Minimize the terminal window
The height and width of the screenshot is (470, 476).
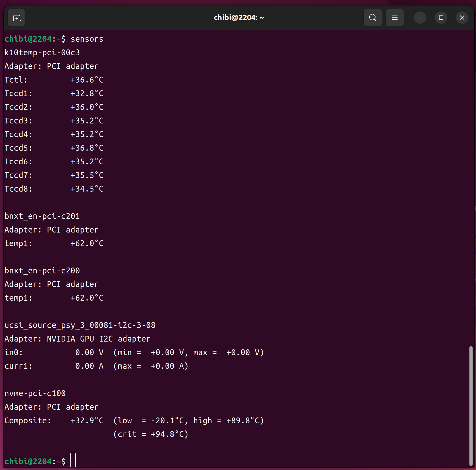coord(420,18)
